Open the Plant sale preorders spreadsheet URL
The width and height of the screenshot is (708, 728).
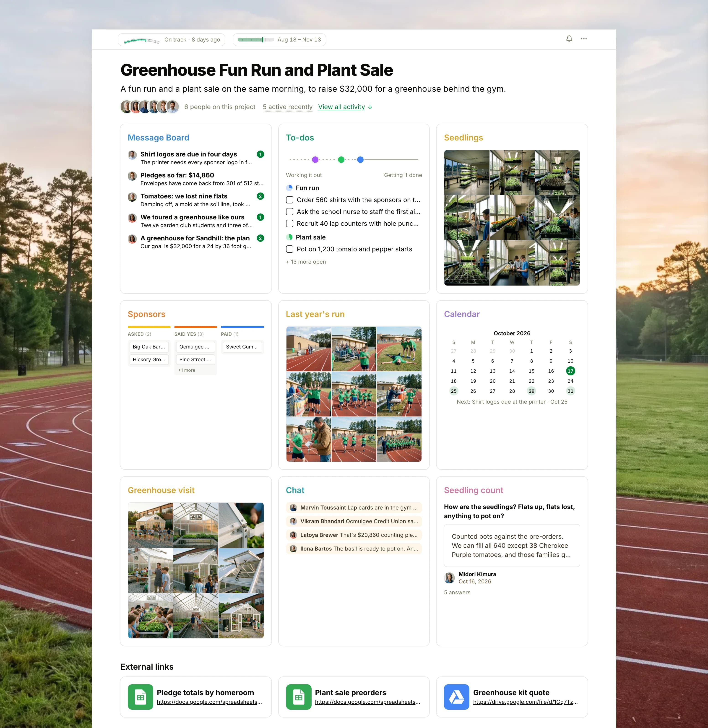tap(367, 702)
